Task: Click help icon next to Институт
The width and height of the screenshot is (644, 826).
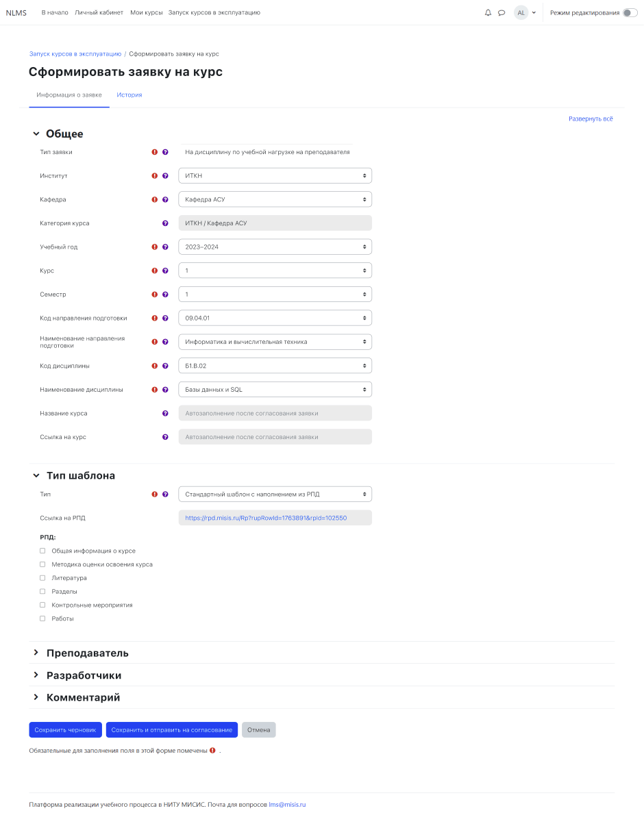Action: (165, 176)
